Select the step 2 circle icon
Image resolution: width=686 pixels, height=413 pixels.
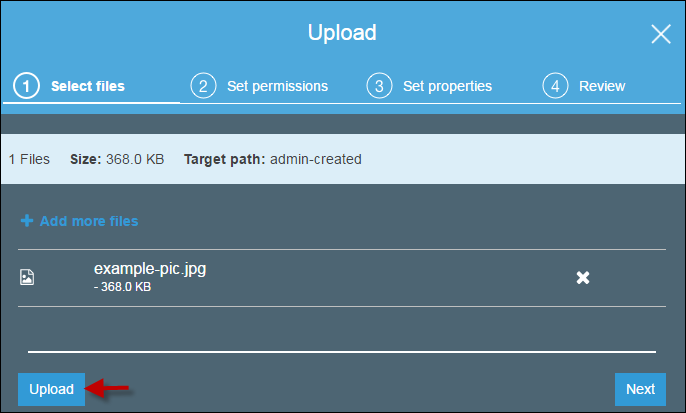(203, 86)
